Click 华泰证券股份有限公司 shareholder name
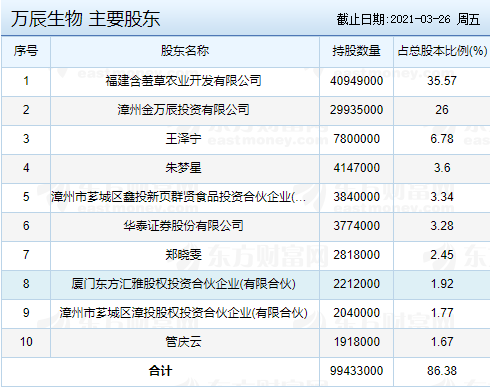Viewport: 490px width, 388px height. (x=183, y=226)
